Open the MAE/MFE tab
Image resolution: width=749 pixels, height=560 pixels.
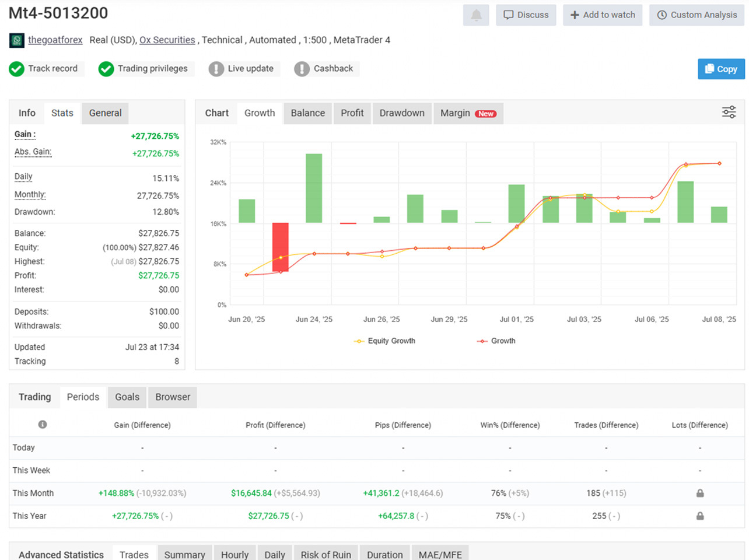[x=440, y=554]
